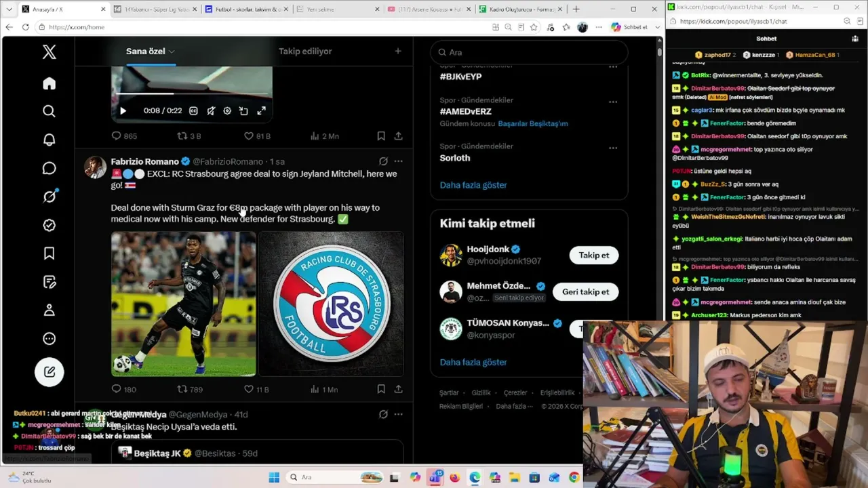The width and height of the screenshot is (868, 488).
Task: Open browser tab list dropdown arrow
Action: 9,9
